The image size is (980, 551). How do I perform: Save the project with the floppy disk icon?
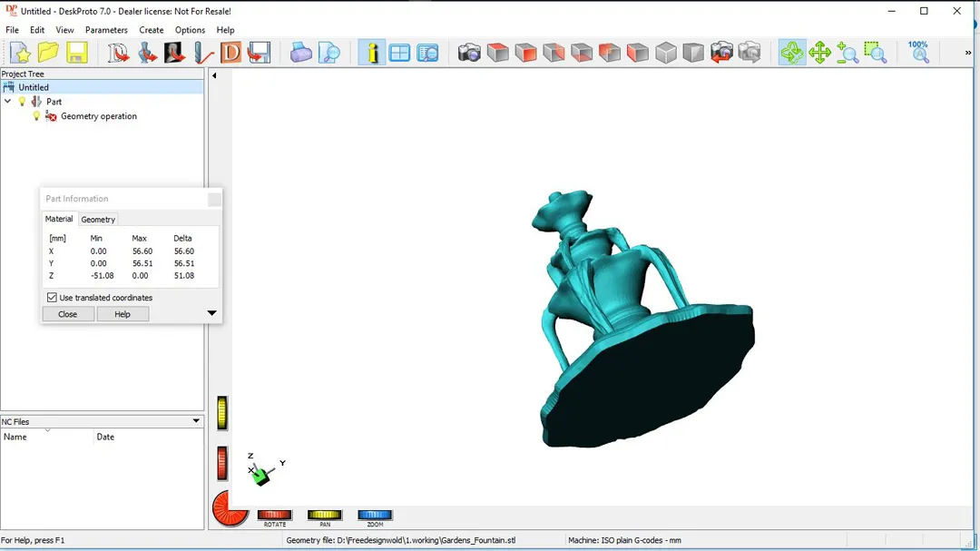point(77,53)
